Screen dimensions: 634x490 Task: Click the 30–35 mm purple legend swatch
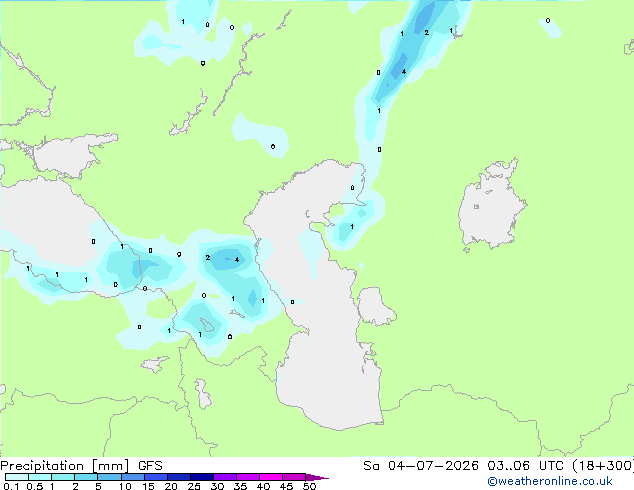224,477
